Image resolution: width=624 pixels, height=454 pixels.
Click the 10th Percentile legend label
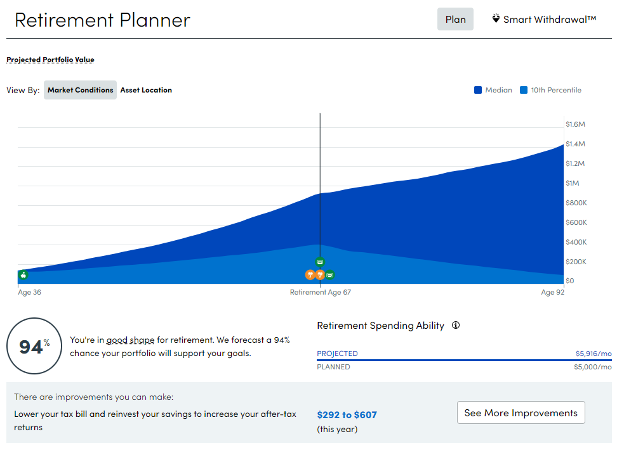point(556,90)
